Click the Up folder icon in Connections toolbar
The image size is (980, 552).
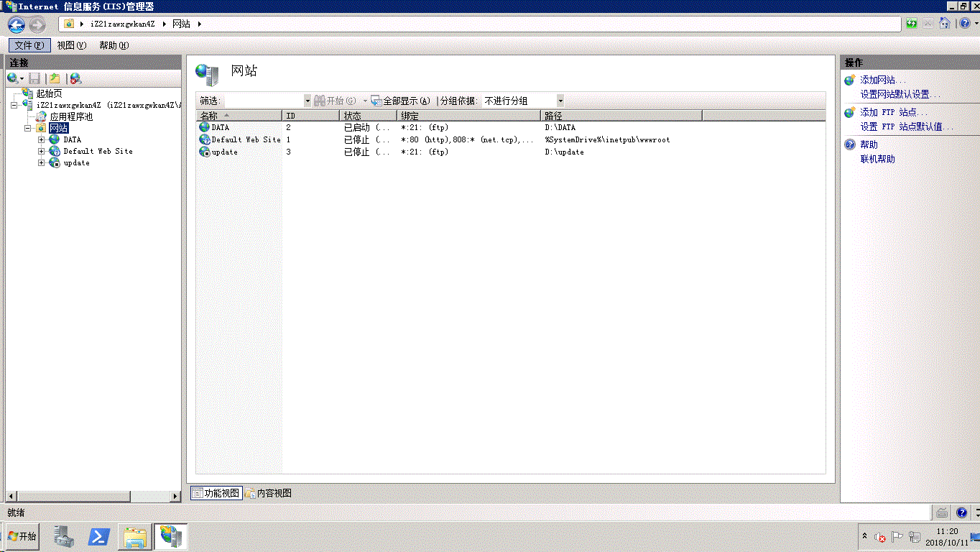coord(54,78)
